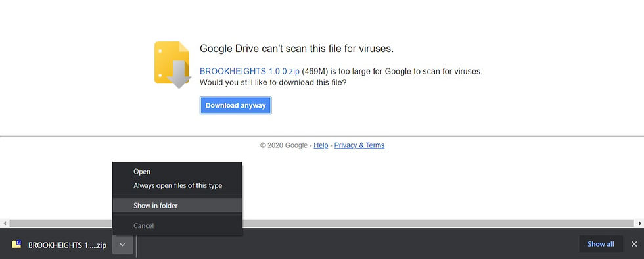Click 'Would you still like to download' text

[273, 82]
